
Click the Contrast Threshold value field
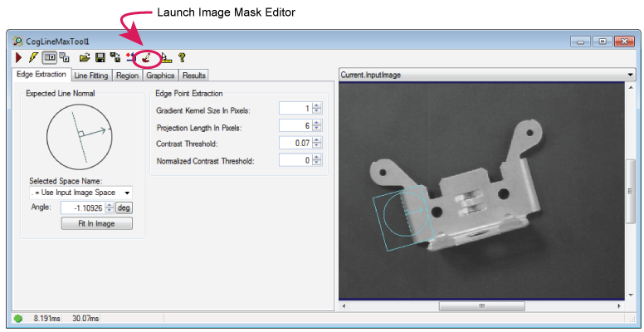tap(295, 143)
